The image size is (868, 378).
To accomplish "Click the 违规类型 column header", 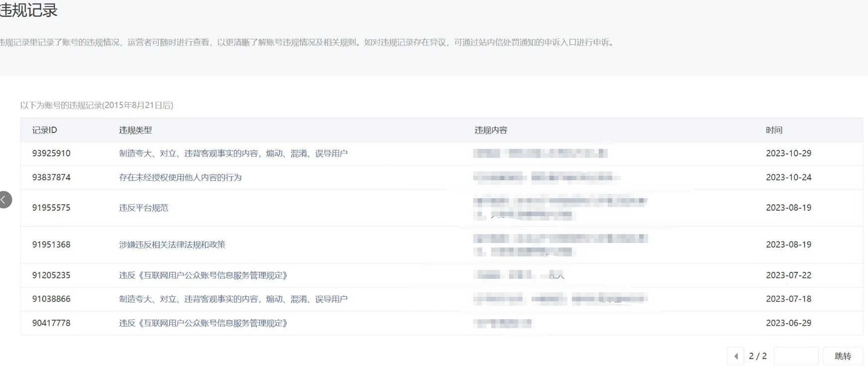I will click(x=136, y=130).
